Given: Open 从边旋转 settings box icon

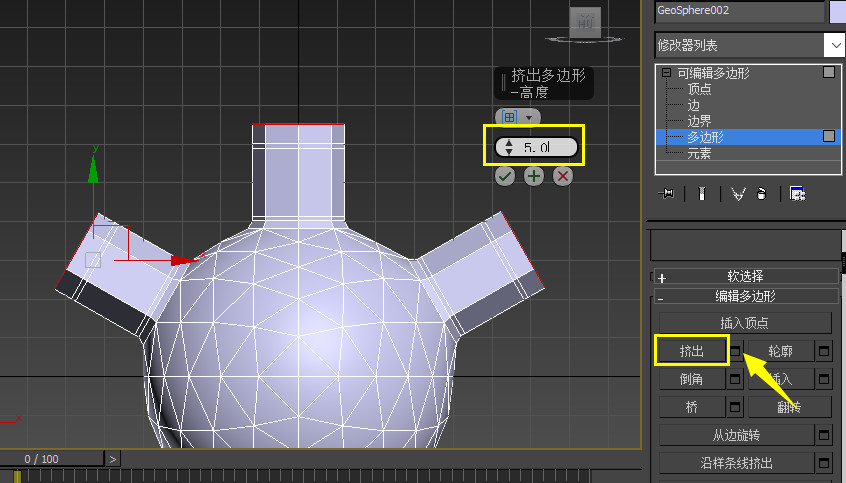Looking at the screenshot, I should pyautogui.click(x=824, y=435).
